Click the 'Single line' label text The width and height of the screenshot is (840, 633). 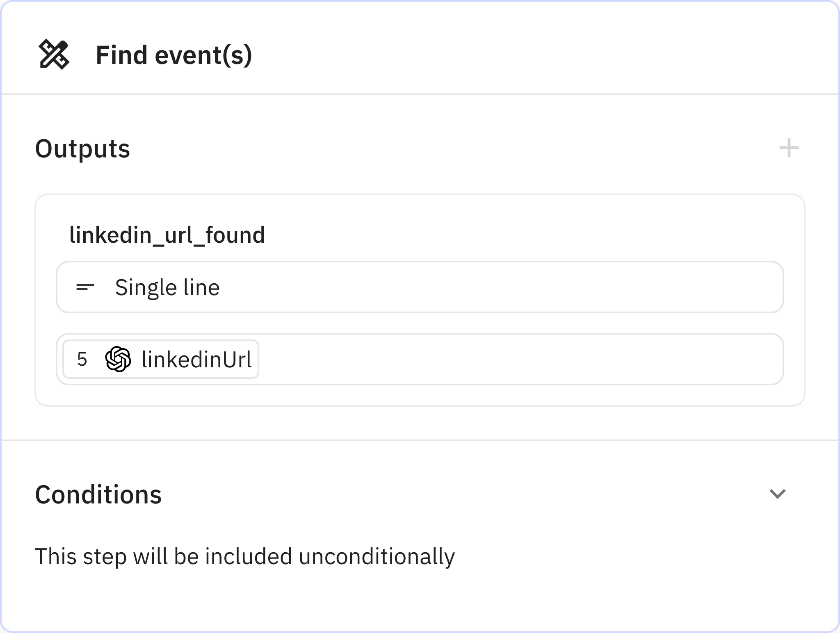tap(167, 287)
